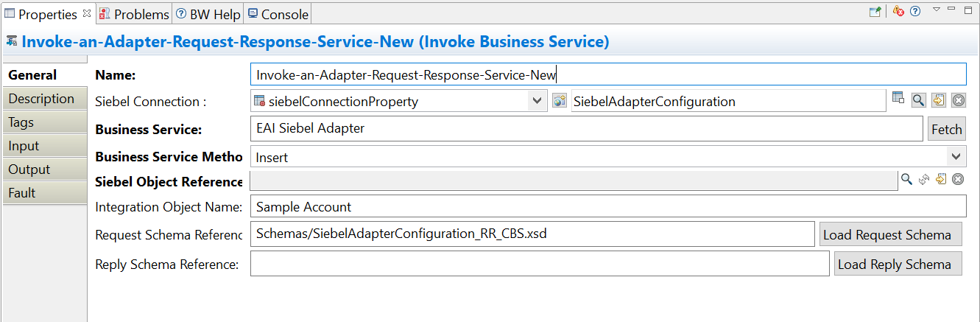Click Load Reply Schema button

(x=898, y=264)
